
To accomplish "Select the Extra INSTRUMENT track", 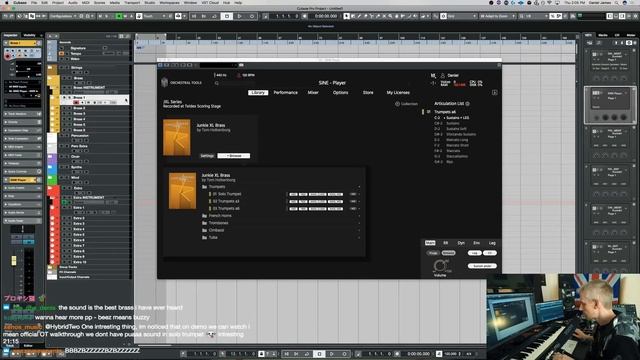I will [x=89, y=198].
